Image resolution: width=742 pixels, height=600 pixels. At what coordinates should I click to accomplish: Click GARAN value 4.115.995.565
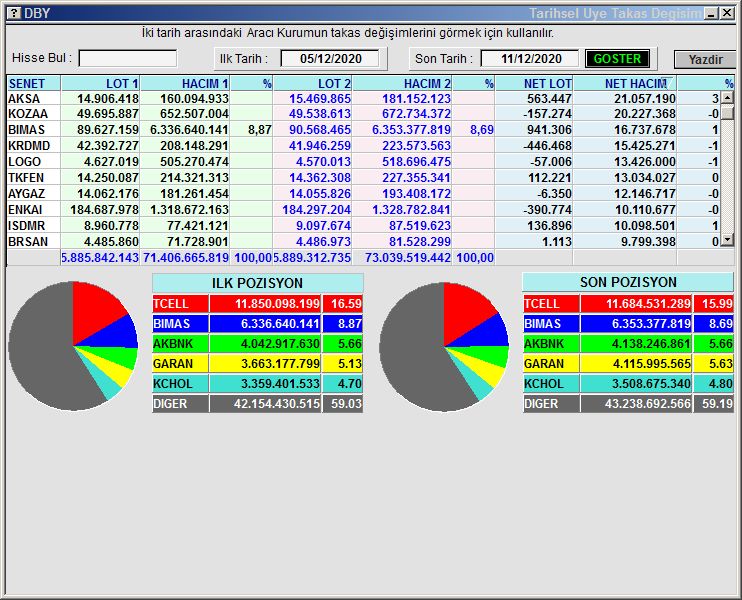click(x=652, y=364)
